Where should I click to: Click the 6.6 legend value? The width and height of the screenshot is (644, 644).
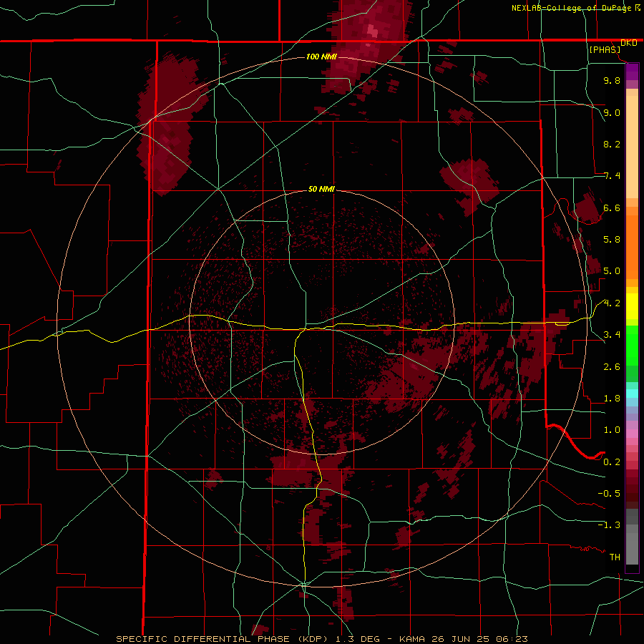[x=612, y=208]
